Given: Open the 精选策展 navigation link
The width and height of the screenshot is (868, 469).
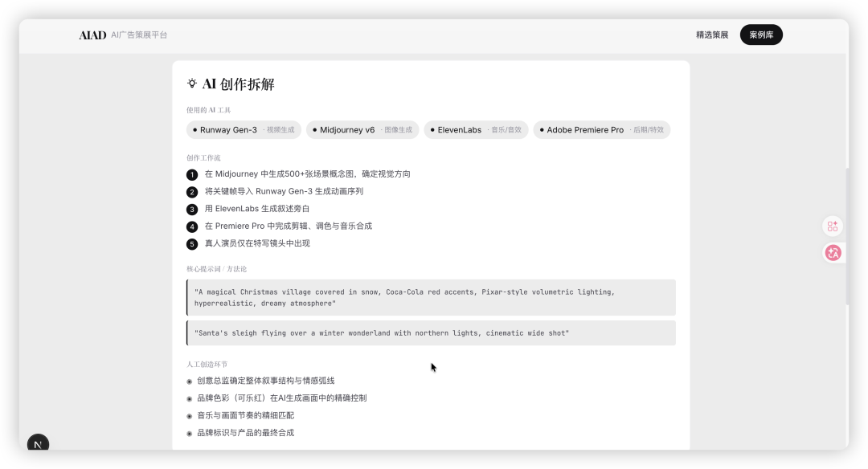Looking at the screenshot, I should [712, 35].
